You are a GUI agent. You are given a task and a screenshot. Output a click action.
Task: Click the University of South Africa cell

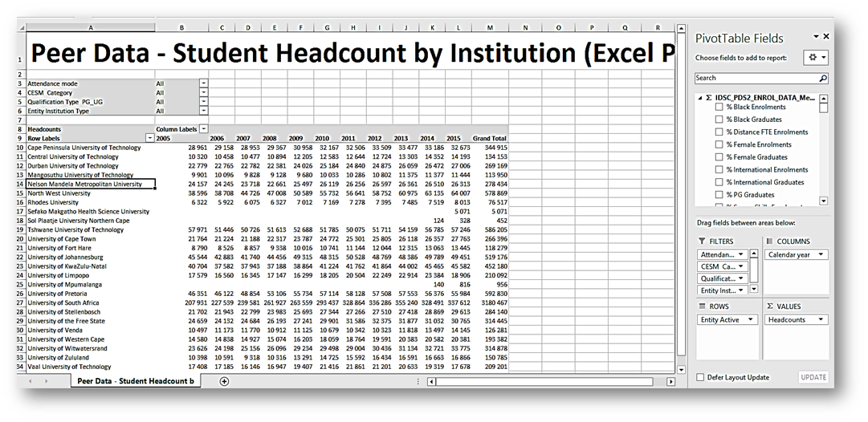91,302
